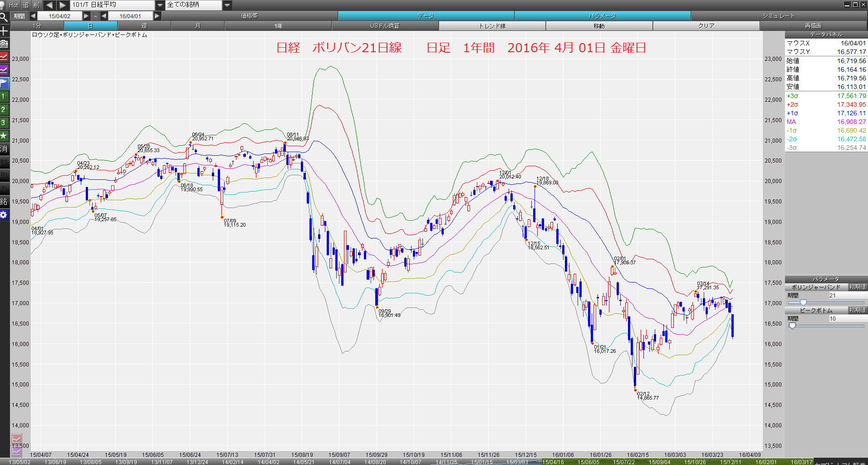Click the green star favorite icon
This screenshot has width=868, height=465.
point(4,136)
